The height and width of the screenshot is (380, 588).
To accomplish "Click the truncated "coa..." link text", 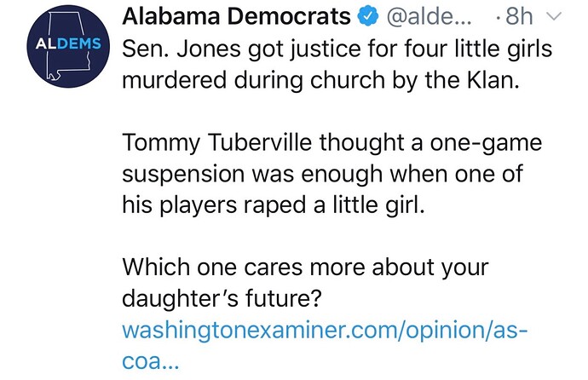I will pyautogui.click(x=150, y=360).
